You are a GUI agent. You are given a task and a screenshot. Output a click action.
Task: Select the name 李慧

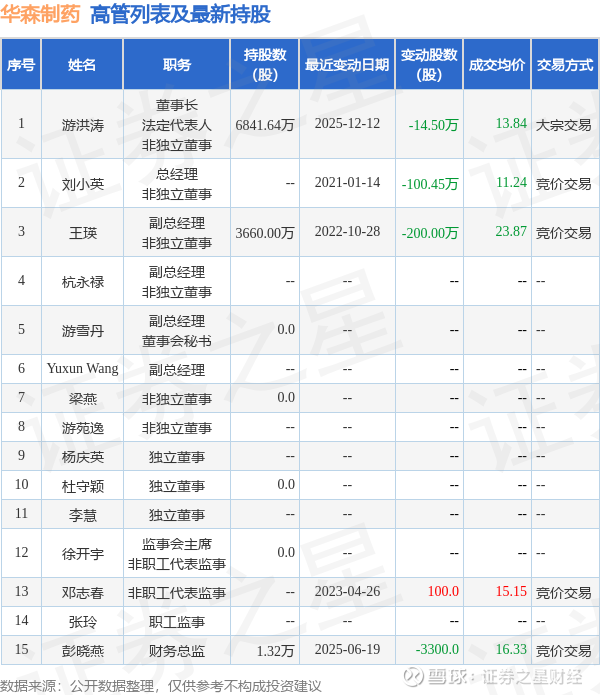click(x=82, y=515)
